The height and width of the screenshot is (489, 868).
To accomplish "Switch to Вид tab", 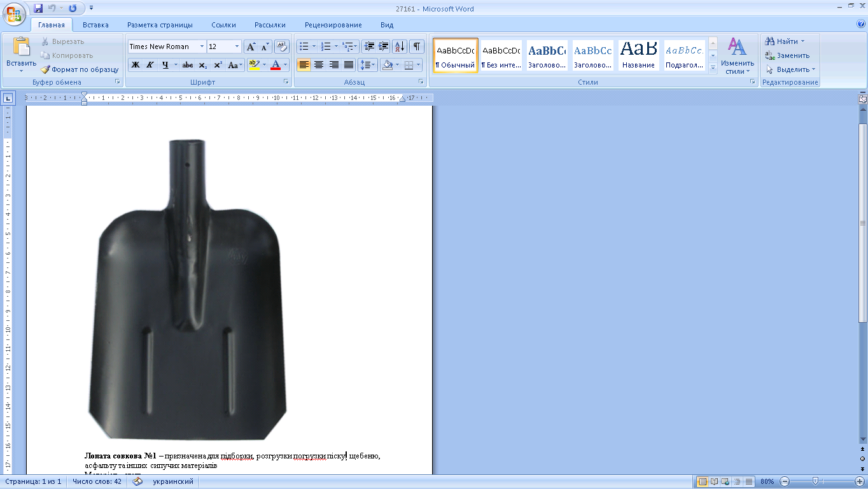I will pyautogui.click(x=387, y=25).
